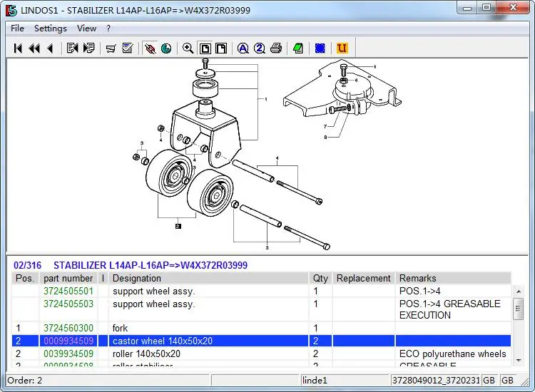Image resolution: width=535 pixels, height=392 pixels.
Task: Select part number 3724505501
Action: click(68, 291)
